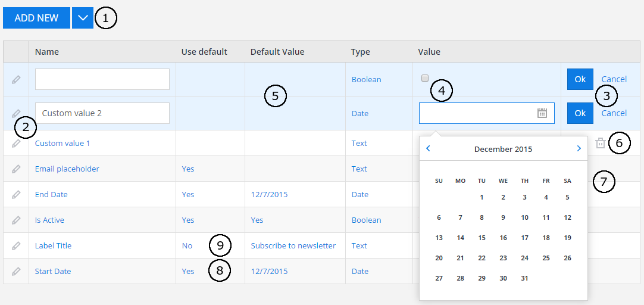Click Date type in Custom value 2 row
The height and width of the screenshot is (305, 644).
pos(360,113)
